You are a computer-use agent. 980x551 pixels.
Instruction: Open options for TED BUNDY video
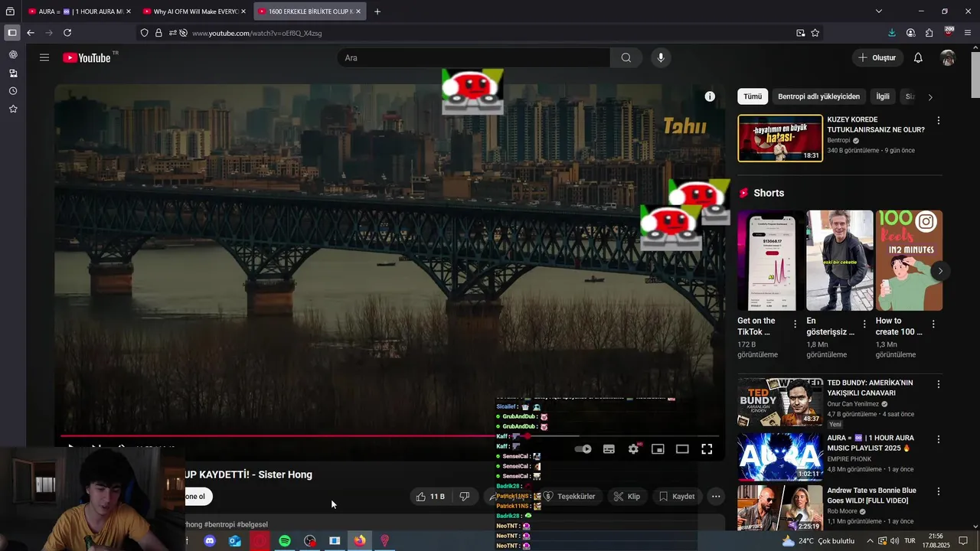point(939,384)
